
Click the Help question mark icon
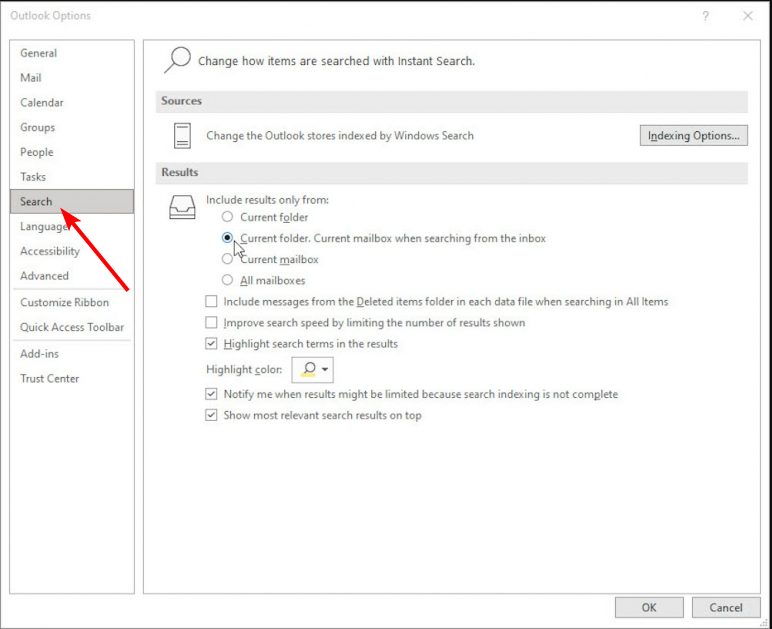(x=706, y=16)
